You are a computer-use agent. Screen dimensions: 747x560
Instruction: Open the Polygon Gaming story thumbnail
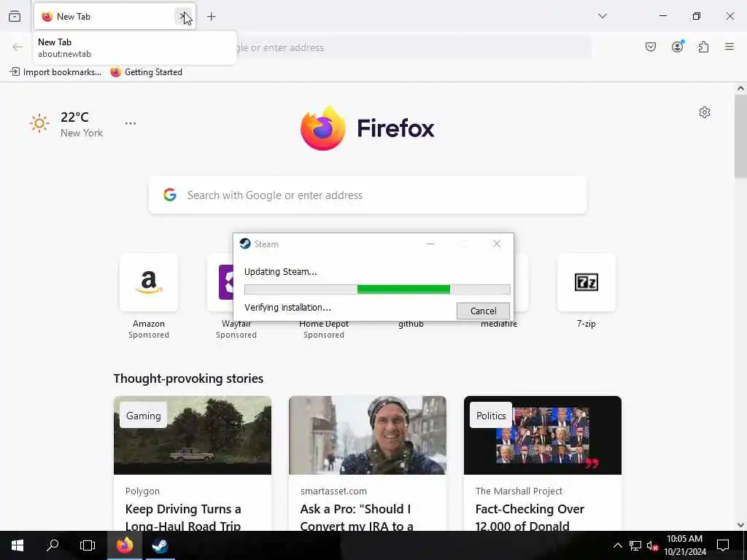193,435
